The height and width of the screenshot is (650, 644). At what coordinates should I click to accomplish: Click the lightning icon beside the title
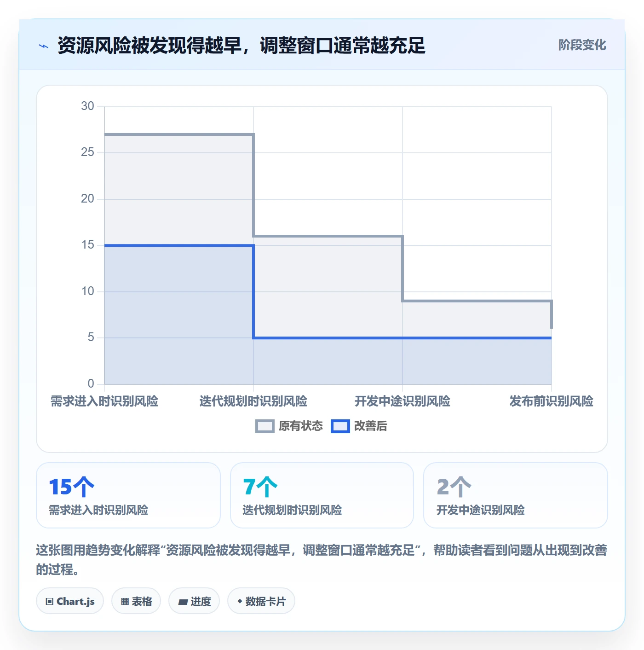[44, 46]
